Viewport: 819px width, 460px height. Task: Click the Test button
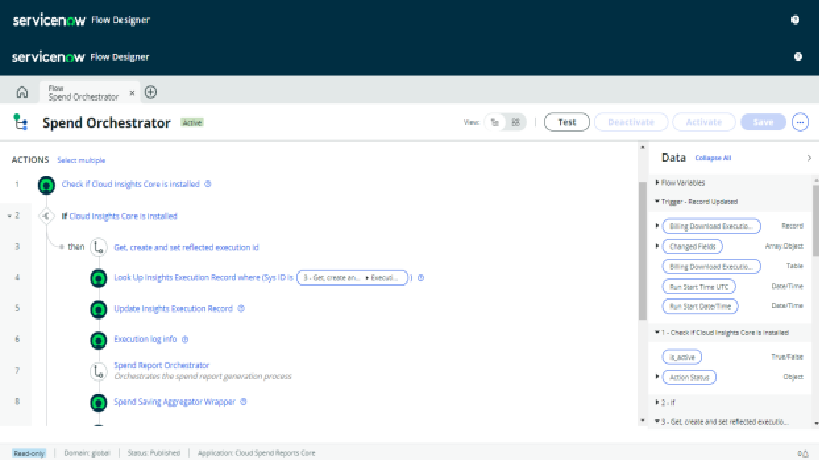[567, 122]
